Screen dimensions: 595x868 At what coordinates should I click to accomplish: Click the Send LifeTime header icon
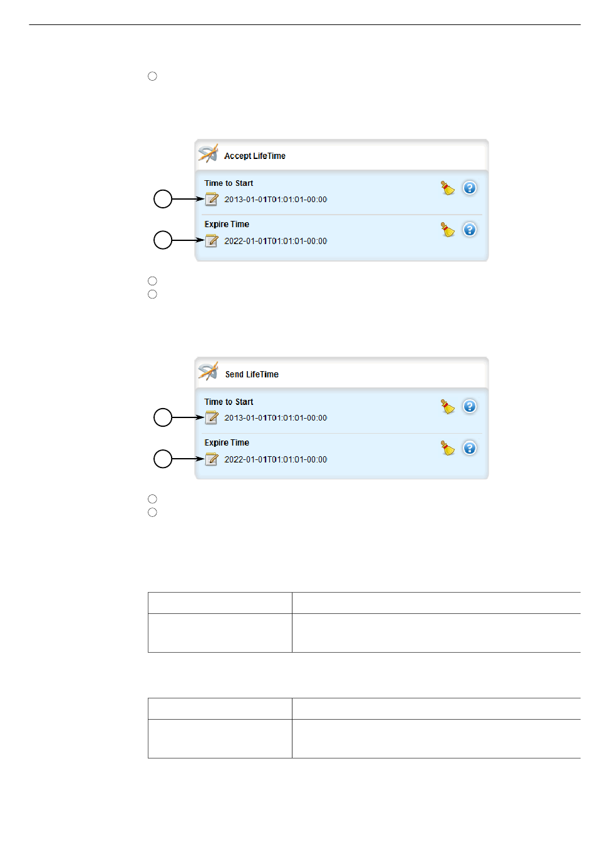click(x=208, y=372)
